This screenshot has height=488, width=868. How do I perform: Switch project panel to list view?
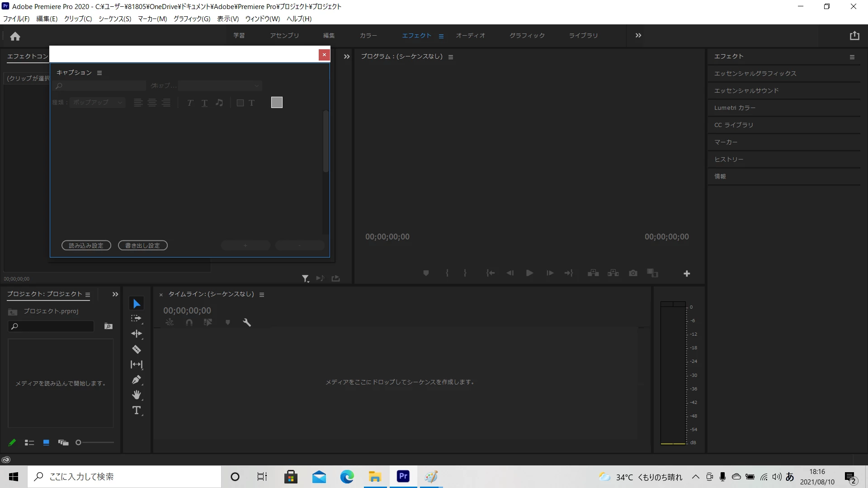[x=29, y=442]
